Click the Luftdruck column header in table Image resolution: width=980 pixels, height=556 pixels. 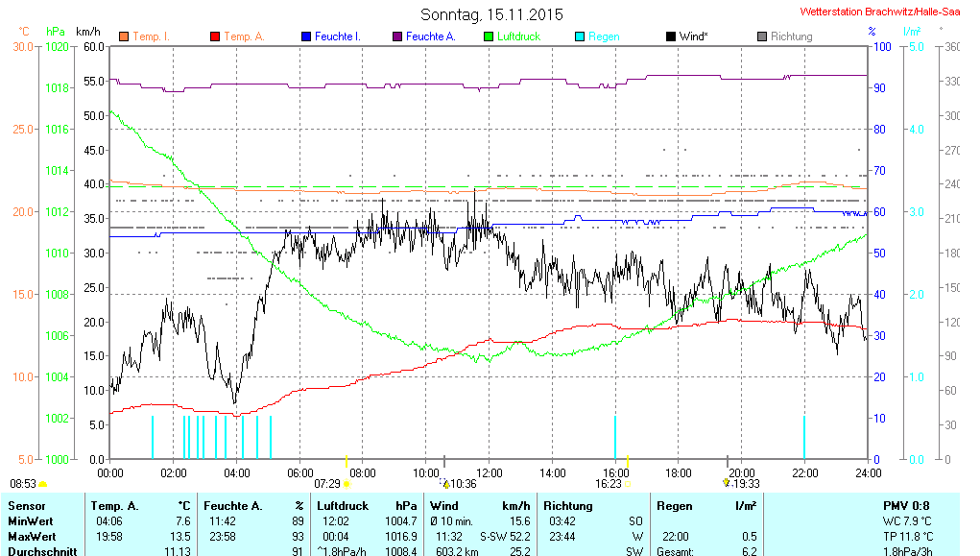coord(343,505)
